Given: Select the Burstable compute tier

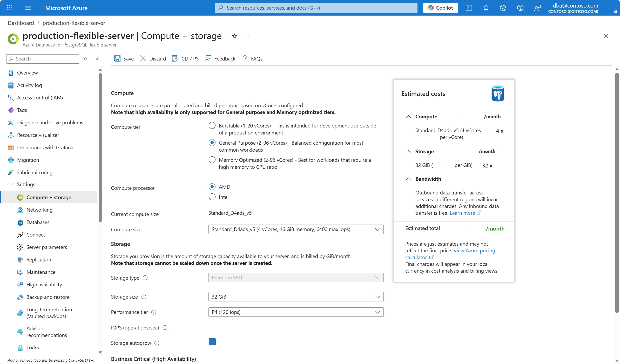Looking at the screenshot, I should pyautogui.click(x=212, y=126).
